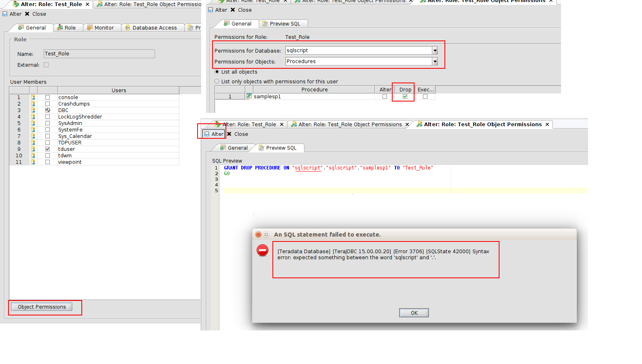This screenshot has width=642, height=364.
Task: Select General tab in the SQL Preview panel
Action: 234,148
